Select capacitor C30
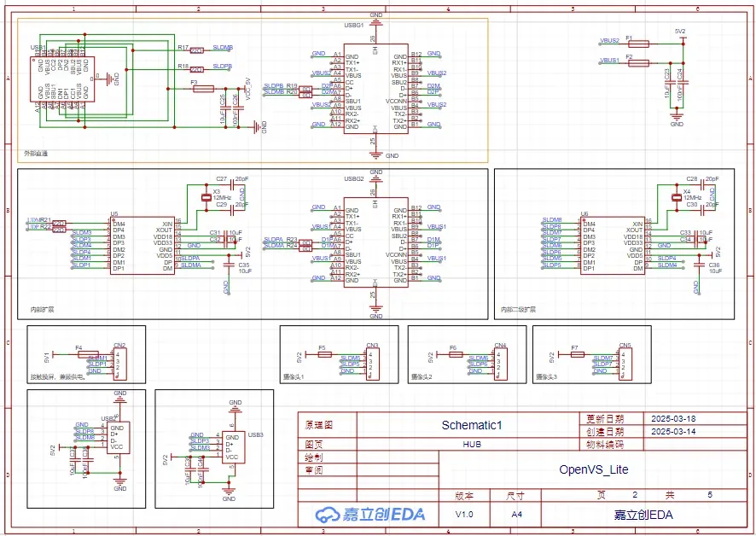Screen dimensions: 756x536 pos(702,210)
